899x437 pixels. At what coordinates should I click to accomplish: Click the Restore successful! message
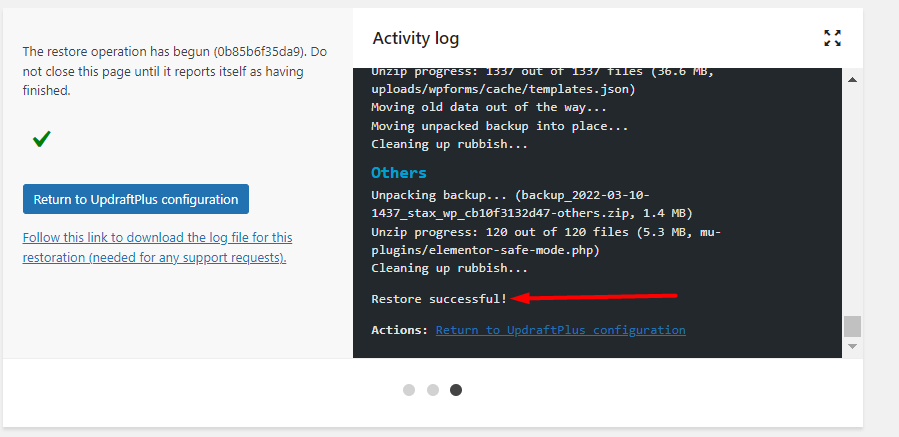[x=439, y=299]
